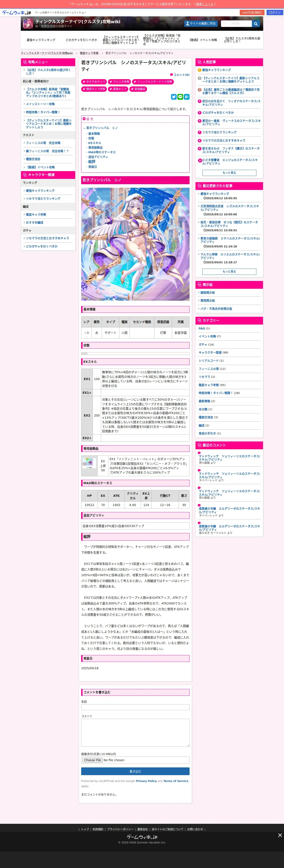Click the ゲームウィキ.jp logo top left
This screenshot has height=868, width=284.
pos(16,12)
